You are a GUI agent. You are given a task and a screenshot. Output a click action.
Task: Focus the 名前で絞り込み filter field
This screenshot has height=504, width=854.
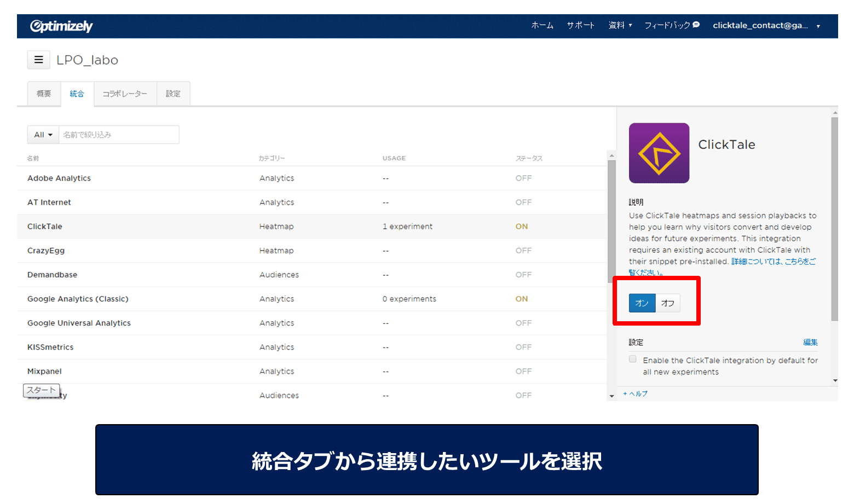coord(119,135)
